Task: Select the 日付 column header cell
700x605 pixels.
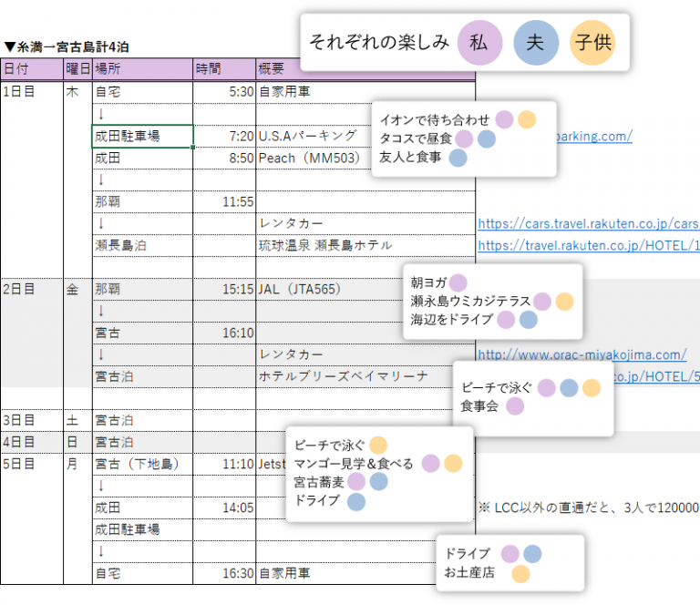Action: (32, 69)
